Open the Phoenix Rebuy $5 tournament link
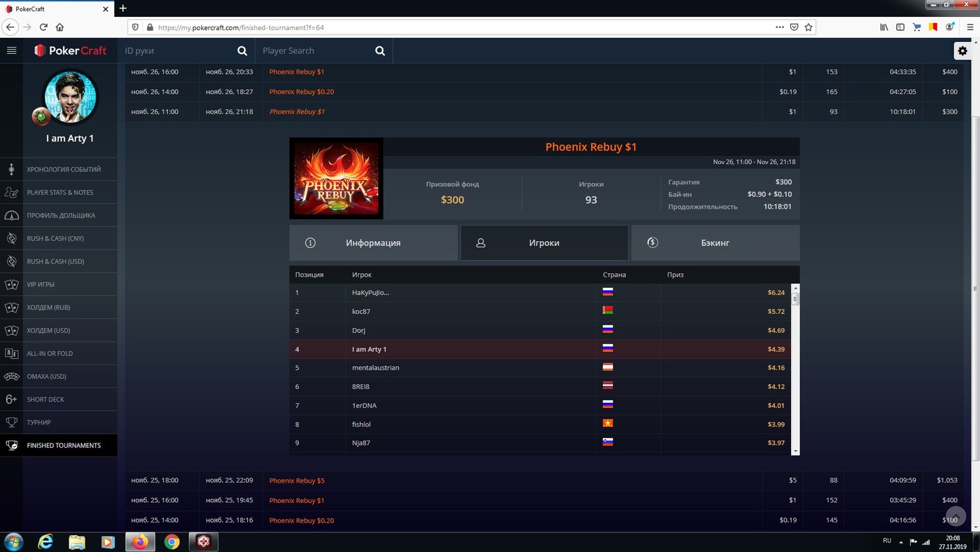This screenshot has height=552, width=980. click(x=297, y=481)
